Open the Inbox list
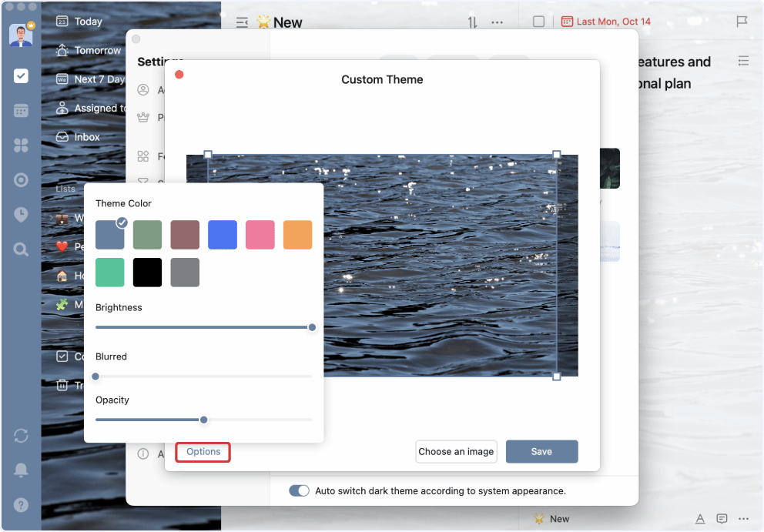764x532 pixels. (x=86, y=137)
